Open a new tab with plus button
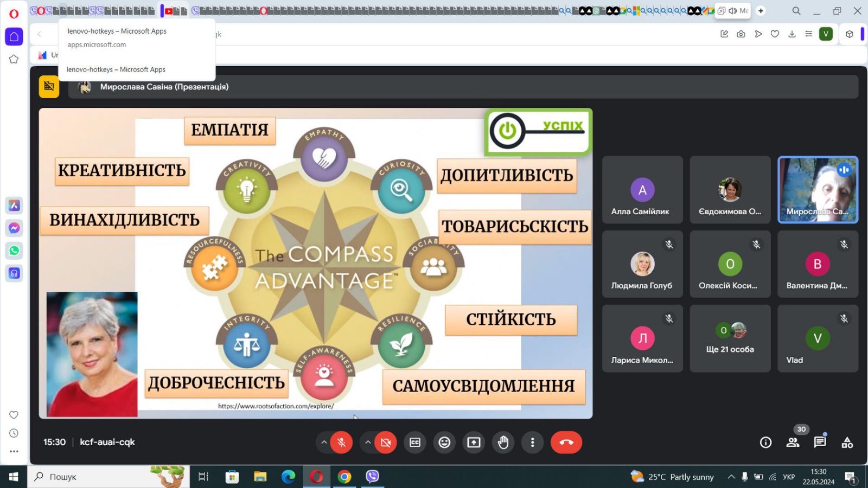This screenshot has width=868, height=488. click(x=761, y=11)
